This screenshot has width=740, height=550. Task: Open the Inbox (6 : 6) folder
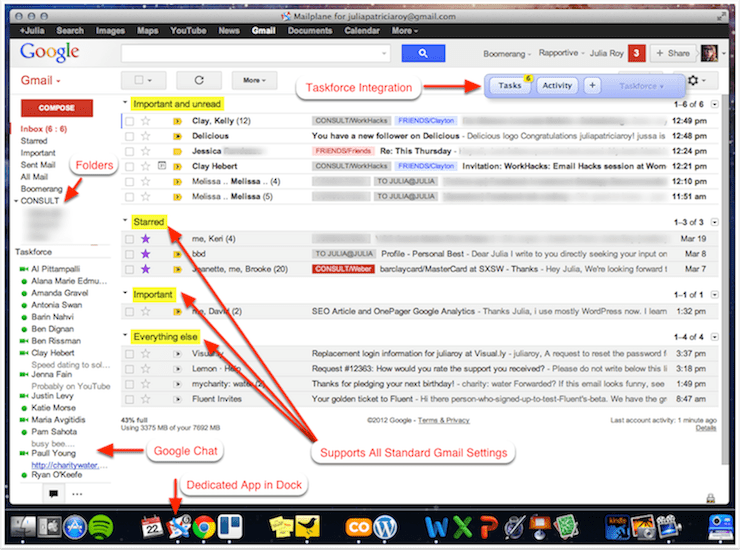click(43, 129)
